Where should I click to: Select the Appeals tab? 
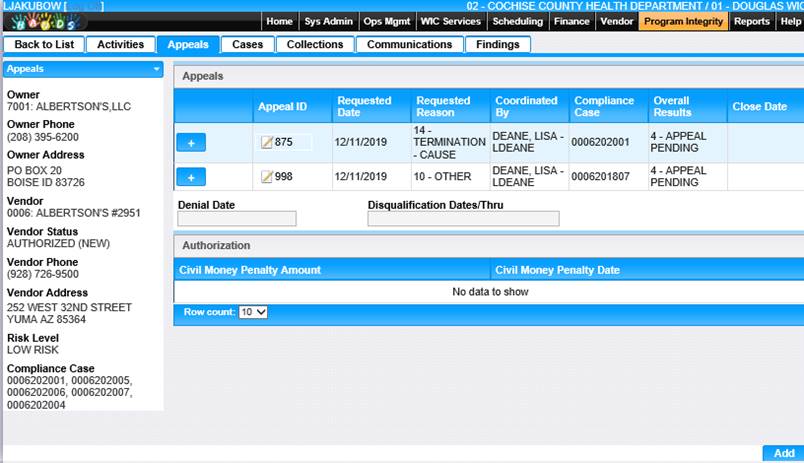(188, 45)
